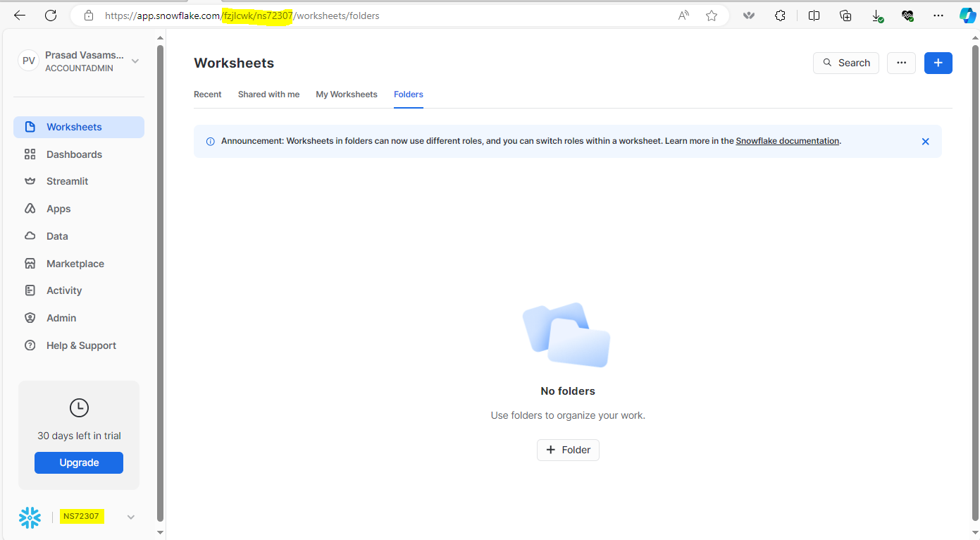Viewport: 980px width, 540px height.
Task: Click the + Folder button
Action: click(568, 450)
